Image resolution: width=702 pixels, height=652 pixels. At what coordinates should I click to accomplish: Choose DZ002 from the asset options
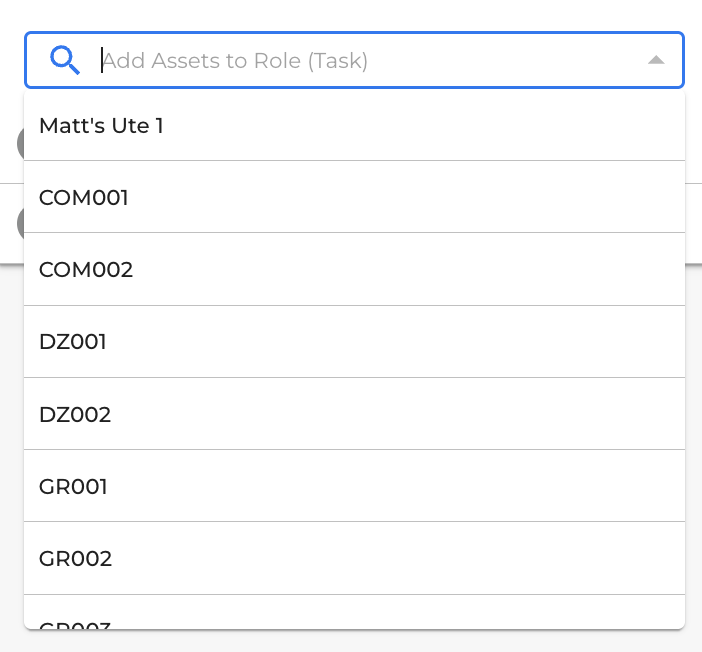click(354, 414)
